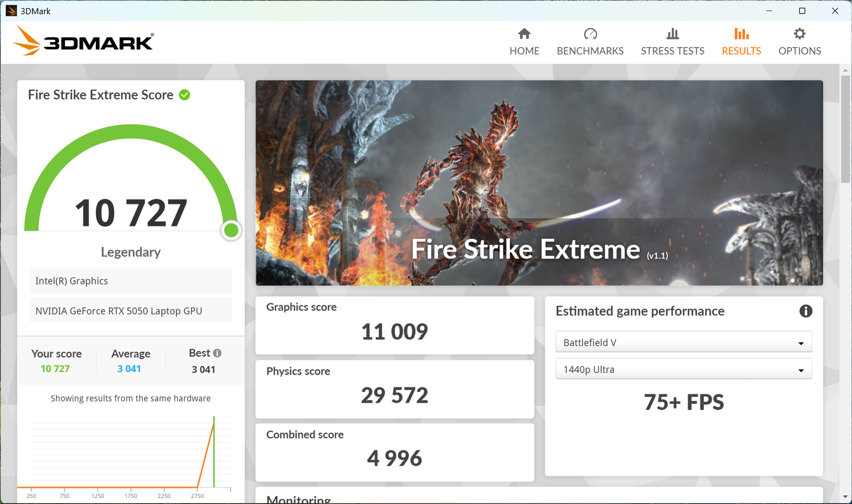
Task: Click the vertical scrollbar thumb
Action: (845, 129)
